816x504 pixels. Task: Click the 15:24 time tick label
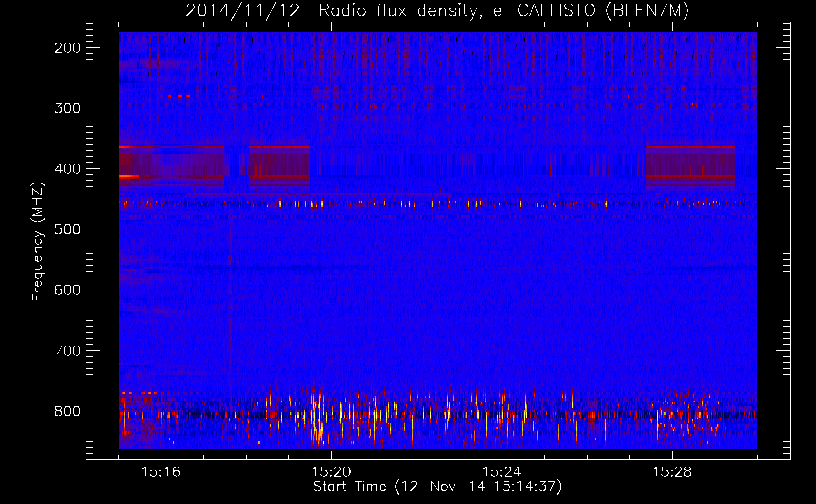click(x=502, y=472)
